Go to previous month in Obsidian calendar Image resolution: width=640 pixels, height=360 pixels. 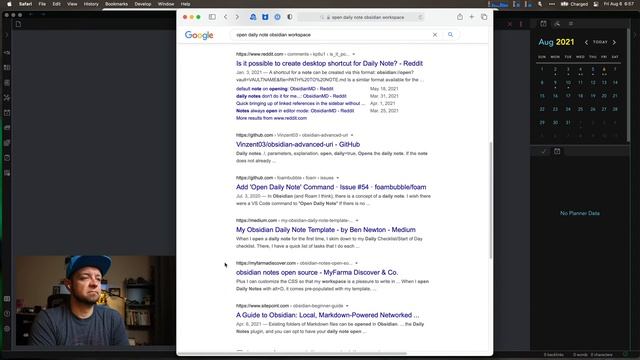(587, 42)
